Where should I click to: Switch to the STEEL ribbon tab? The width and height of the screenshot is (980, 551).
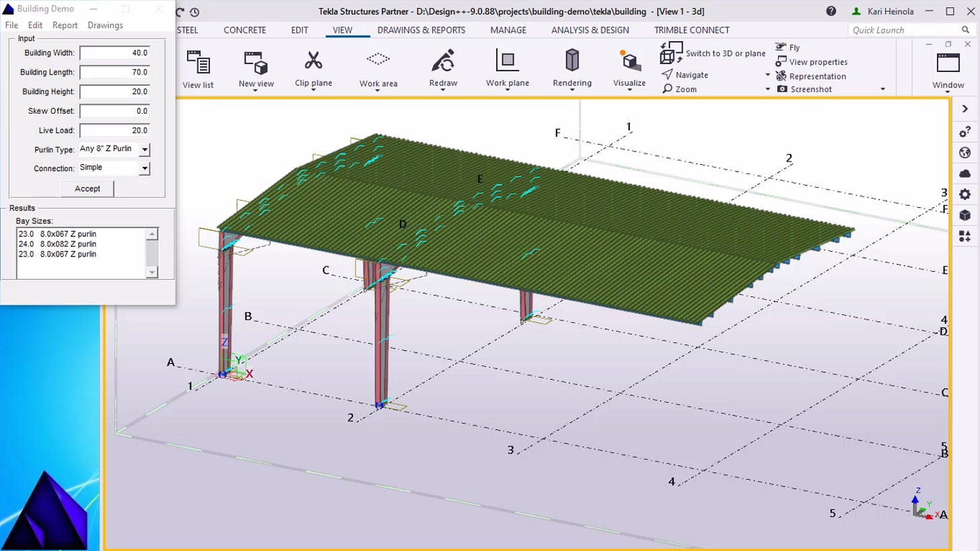point(188,30)
